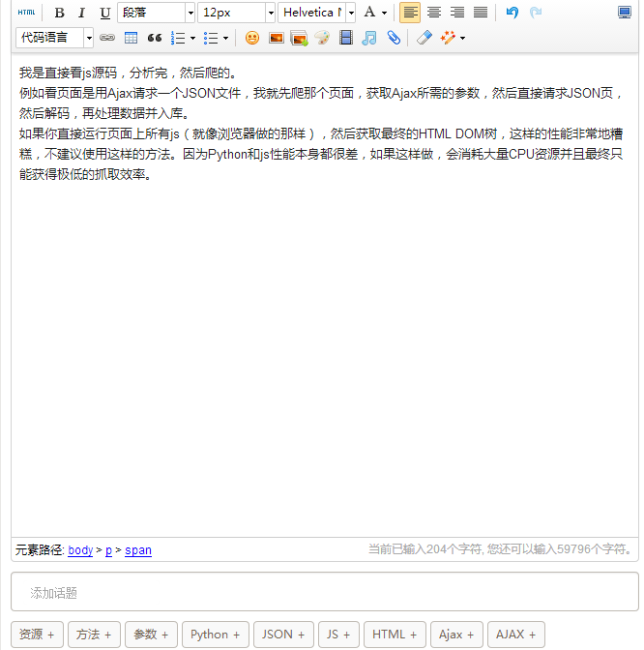644x650 pixels.
Task: Add the mixed-case Ajax topic tag
Action: point(456,635)
